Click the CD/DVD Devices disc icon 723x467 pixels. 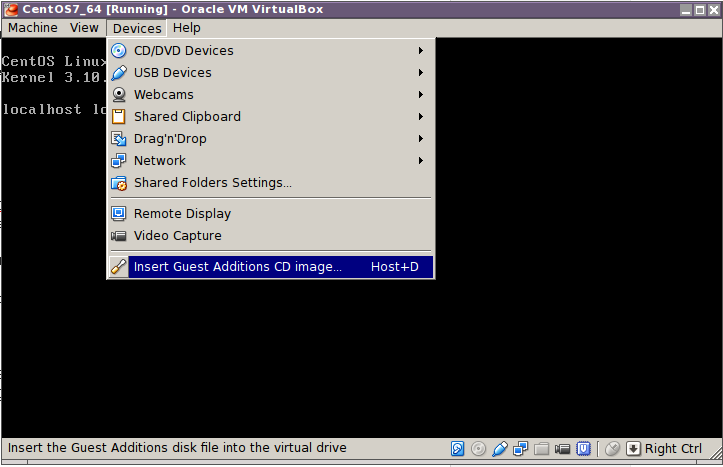coord(119,51)
